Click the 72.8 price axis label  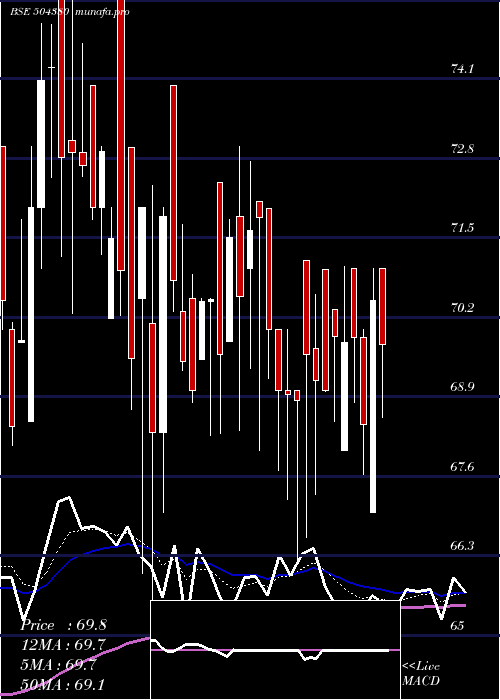click(x=462, y=149)
